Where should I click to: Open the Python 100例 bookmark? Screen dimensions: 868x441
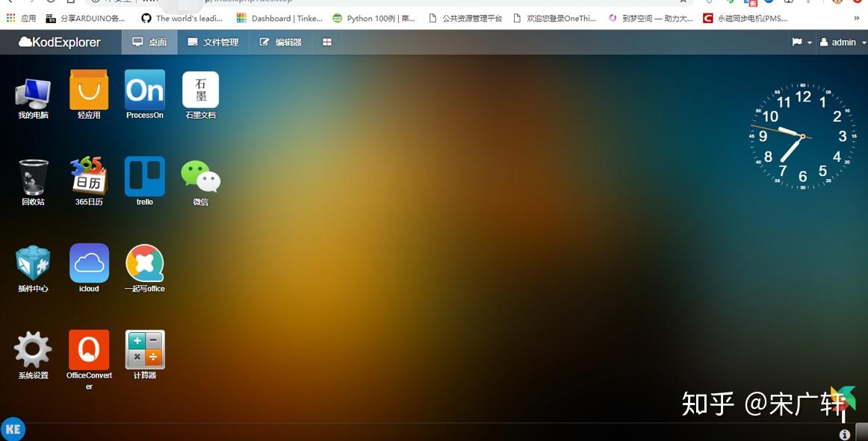(x=373, y=18)
